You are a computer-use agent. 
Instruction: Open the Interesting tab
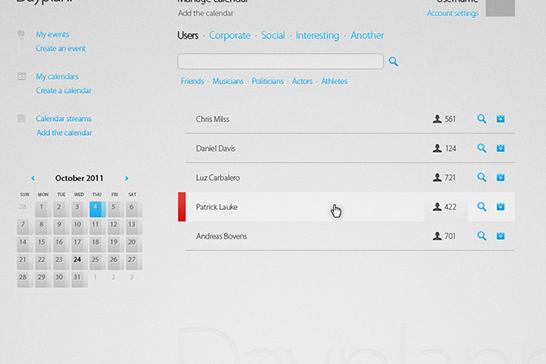click(x=318, y=36)
